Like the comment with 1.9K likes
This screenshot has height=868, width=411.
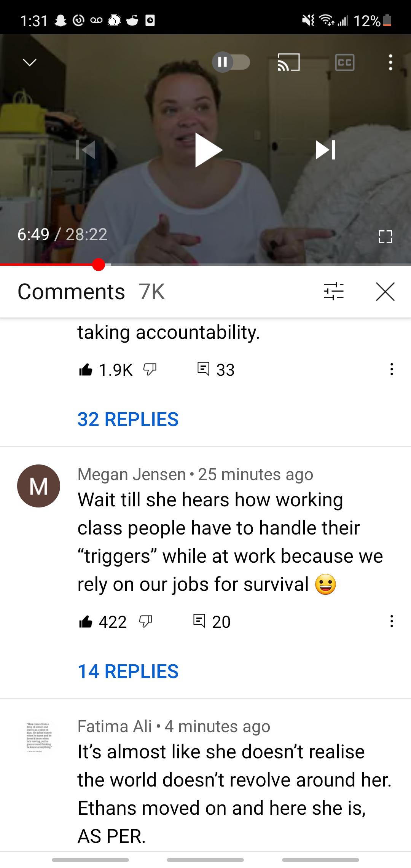86,370
